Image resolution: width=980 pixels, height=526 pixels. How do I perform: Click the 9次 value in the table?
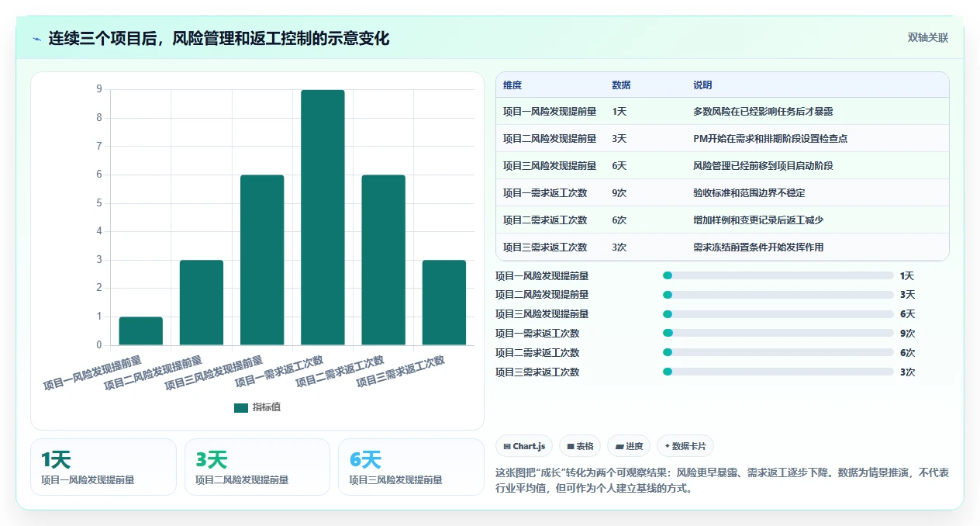pyautogui.click(x=619, y=193)
